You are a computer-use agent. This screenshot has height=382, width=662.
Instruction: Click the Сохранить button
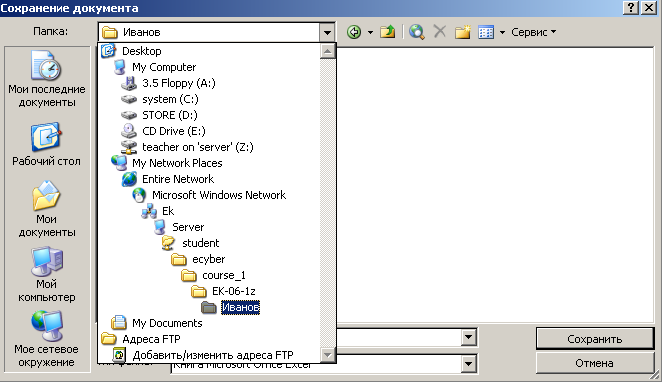click(594, 339)
